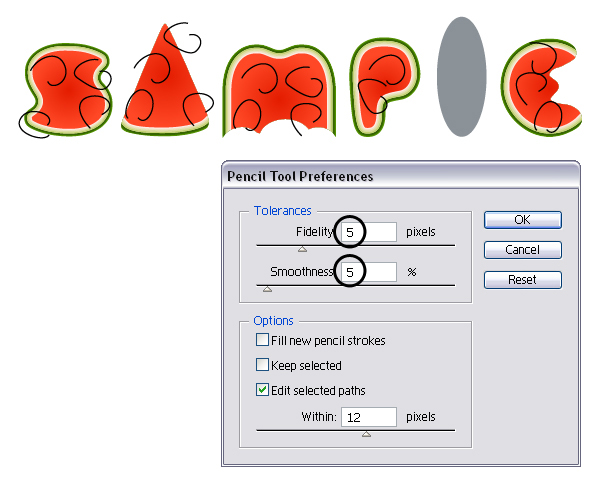The image size is (600, 480).
Task: Click the Fidelity pixels input field
Action: [369, 232]
